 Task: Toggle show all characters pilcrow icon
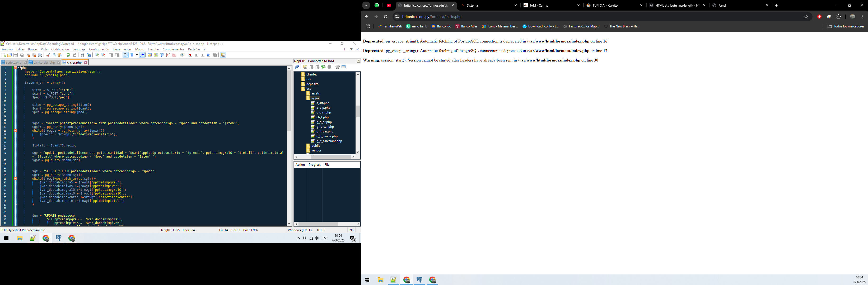[132, 55]
